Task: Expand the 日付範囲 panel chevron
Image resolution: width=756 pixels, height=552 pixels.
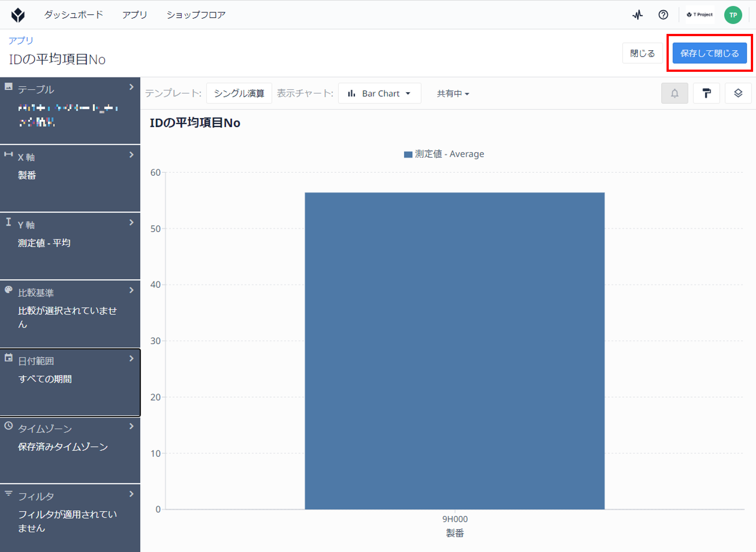Action: pos(132,359)
